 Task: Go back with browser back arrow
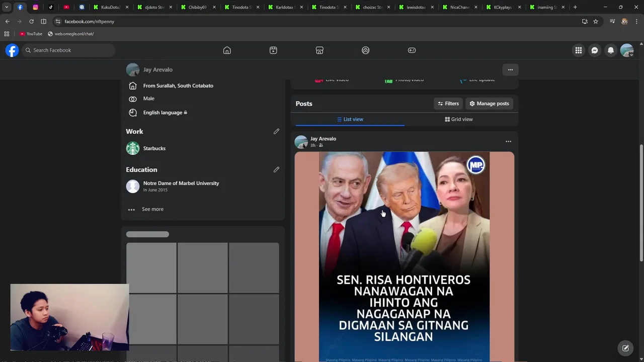7,22
